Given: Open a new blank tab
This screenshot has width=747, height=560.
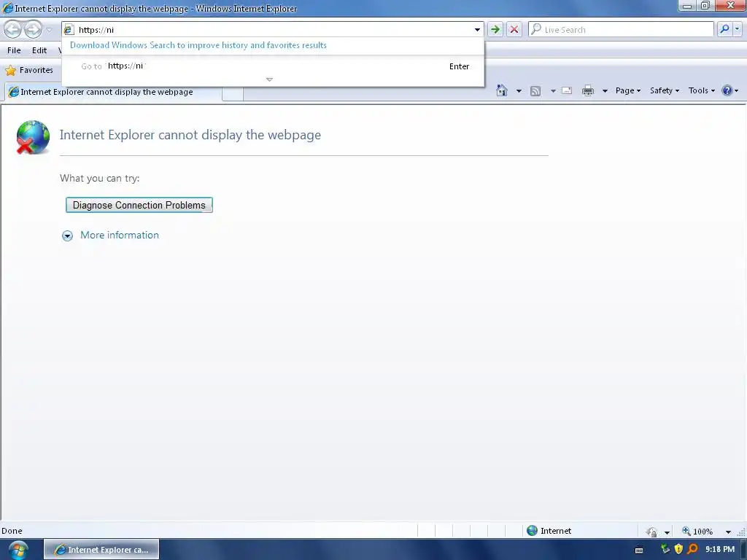Looking at the screenshot, I should 233,93.
